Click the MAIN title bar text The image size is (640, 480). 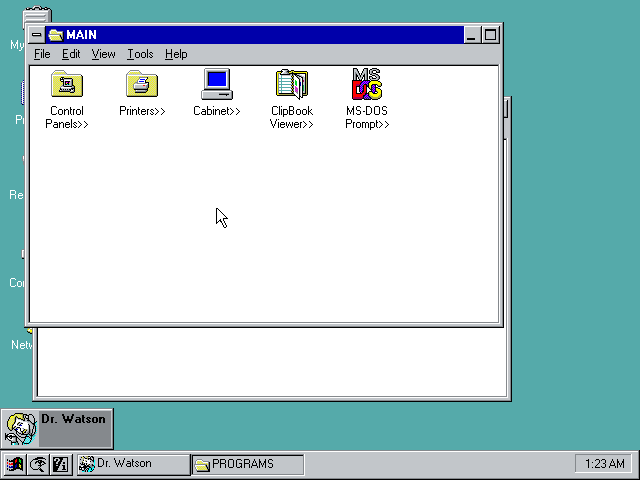(81, 35)
